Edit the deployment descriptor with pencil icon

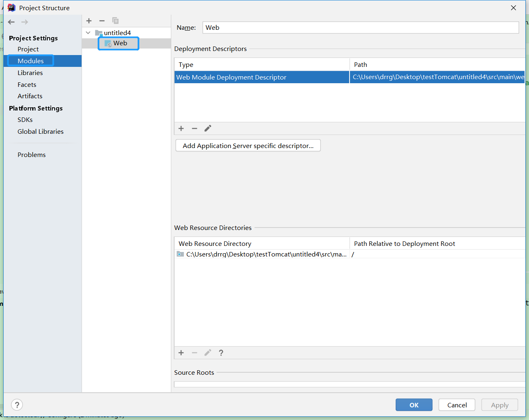(208, 128)
